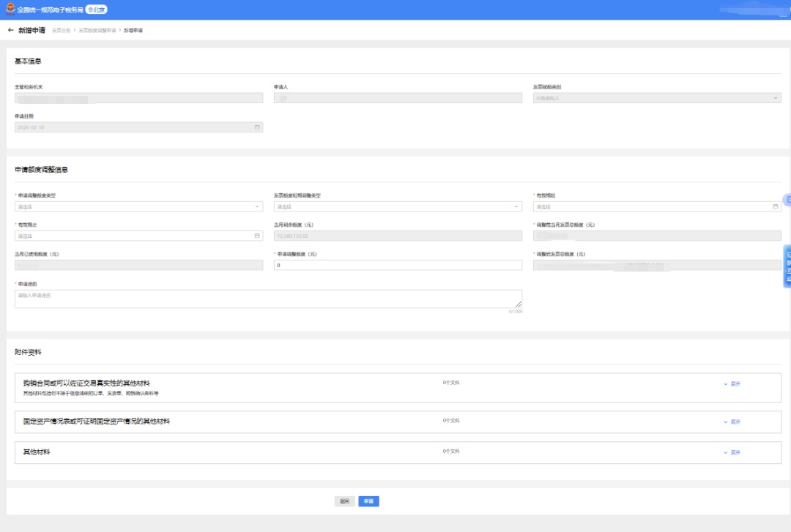Image resolution: width=791 pixels, height=532 pixels.
Task: Click the 北京 location badge in header
Action: pos(97,10)
